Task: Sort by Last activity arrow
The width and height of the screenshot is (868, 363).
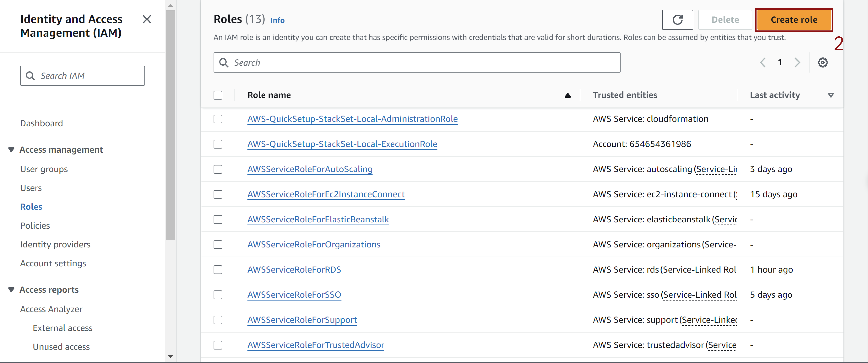Action: [831, 95]
